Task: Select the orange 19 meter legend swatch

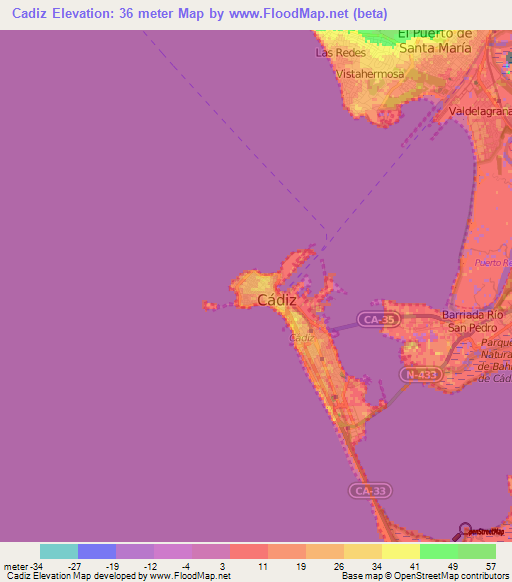Action: (325, 551)
